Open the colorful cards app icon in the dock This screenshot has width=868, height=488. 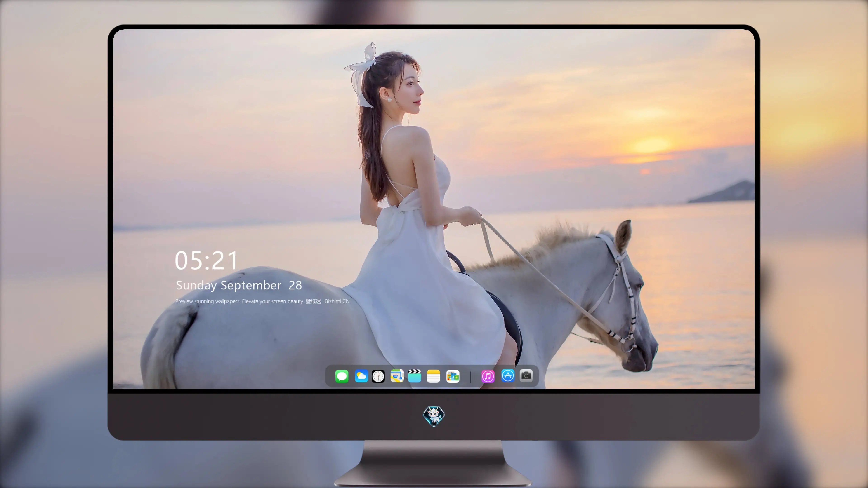[453, 376]
